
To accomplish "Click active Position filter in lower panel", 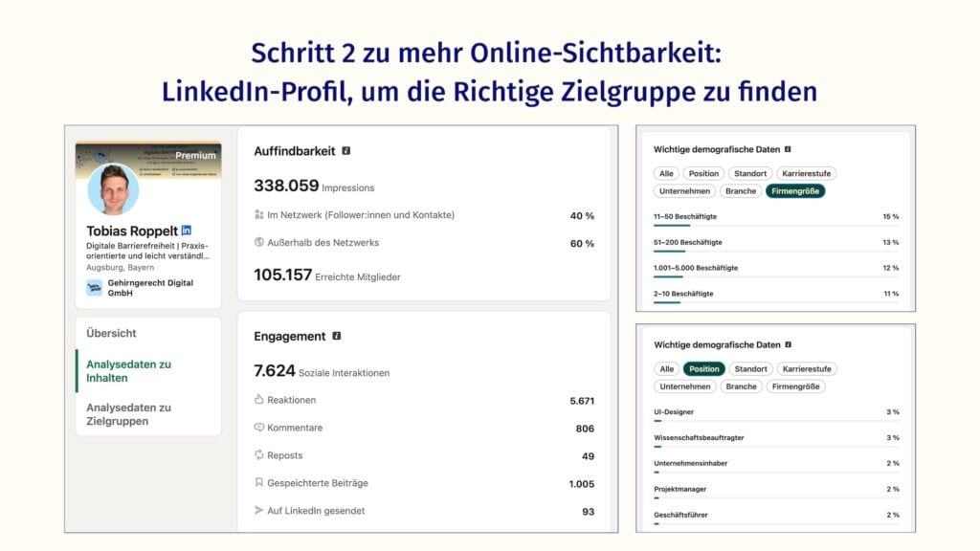I will 704,369.
